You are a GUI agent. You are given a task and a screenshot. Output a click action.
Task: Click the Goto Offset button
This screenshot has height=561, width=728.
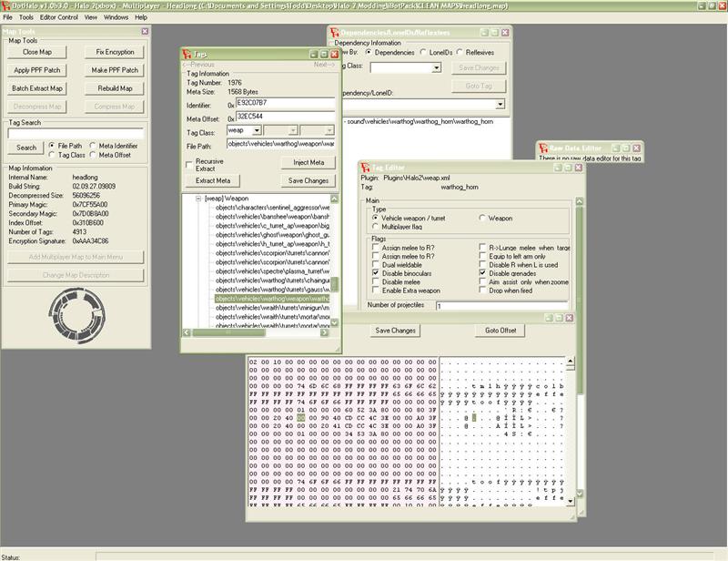(x=500, y=331)
